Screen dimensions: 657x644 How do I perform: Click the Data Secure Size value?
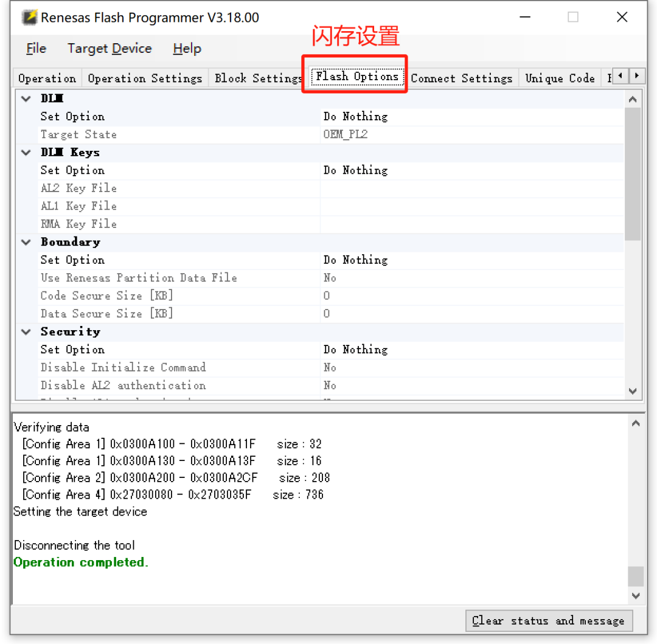472,314
